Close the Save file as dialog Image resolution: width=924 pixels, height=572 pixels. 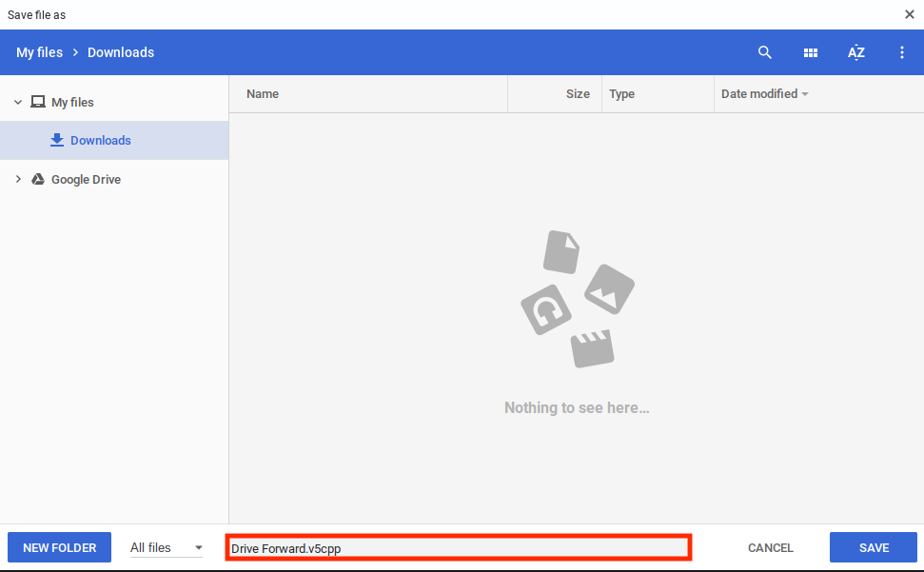(910, 14)
